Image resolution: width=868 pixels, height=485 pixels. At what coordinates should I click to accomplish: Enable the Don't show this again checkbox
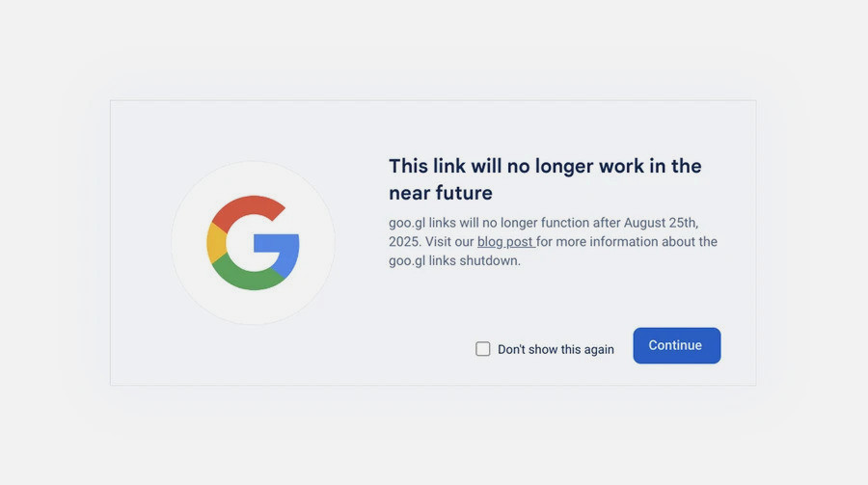(x=483, y=349)
